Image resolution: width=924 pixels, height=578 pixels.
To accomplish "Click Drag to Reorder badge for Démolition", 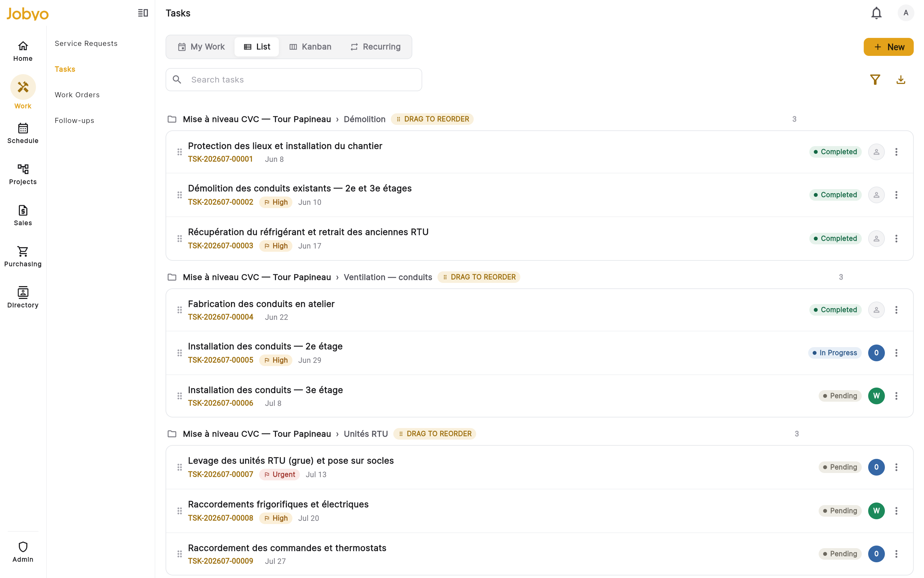I will (432, 119).
